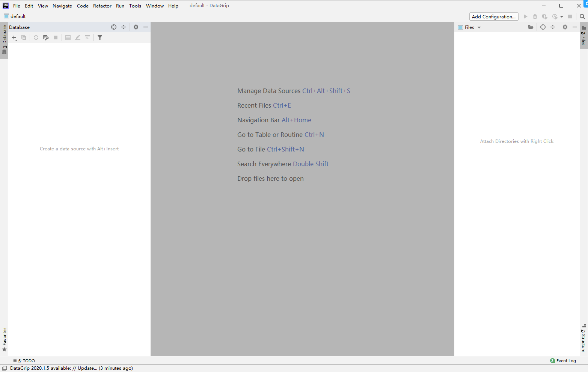Click the Duplicate data source icon

tap(24, 37)
